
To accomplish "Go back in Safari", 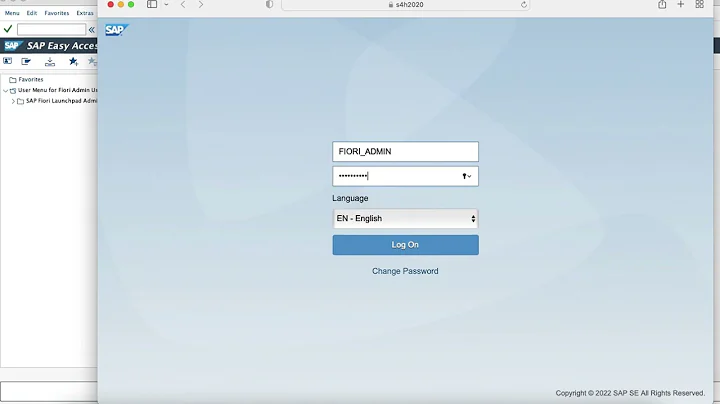I will [x=183, y=4].
